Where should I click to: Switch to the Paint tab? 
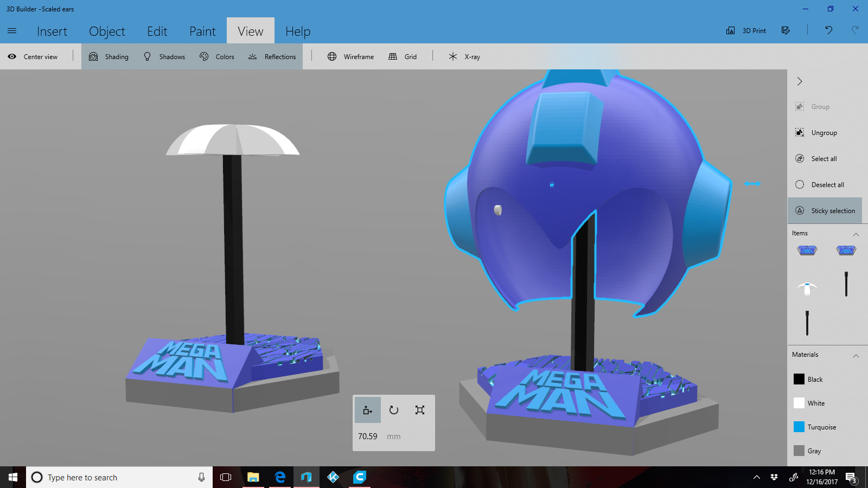point(202,31)
